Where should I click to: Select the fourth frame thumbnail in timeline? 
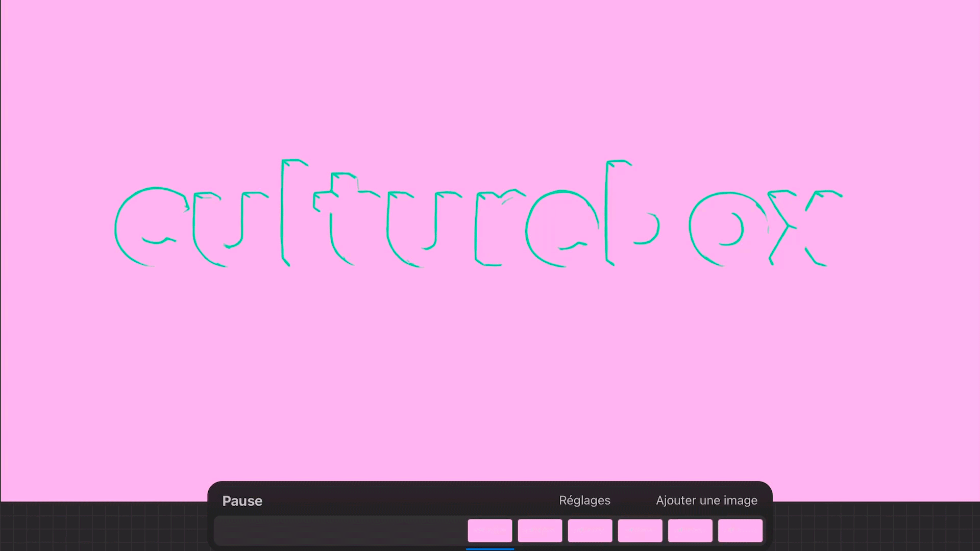coord(640,531)
